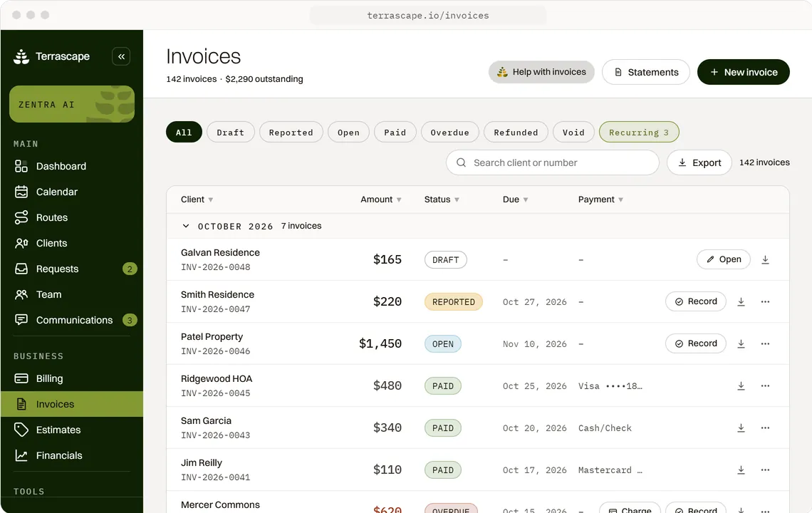Click invoice number INV-2026-0047
The height and width of the screenshot is (513, 812).
[215, 309]
